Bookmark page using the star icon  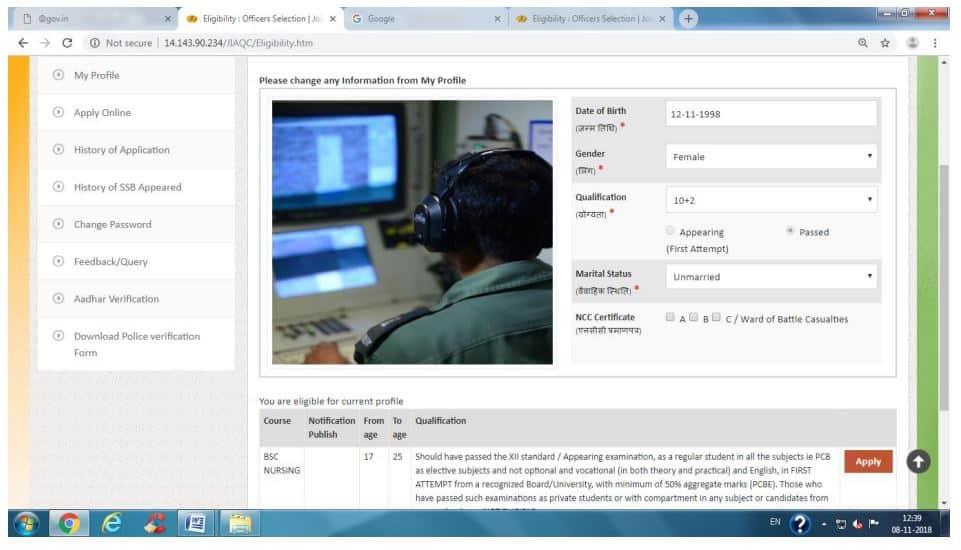click(x=885, y=43)
